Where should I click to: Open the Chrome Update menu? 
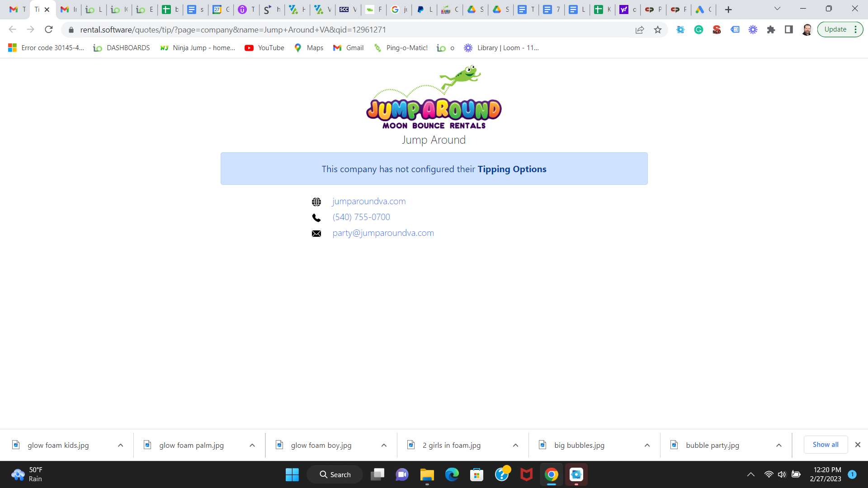point(840,30)
